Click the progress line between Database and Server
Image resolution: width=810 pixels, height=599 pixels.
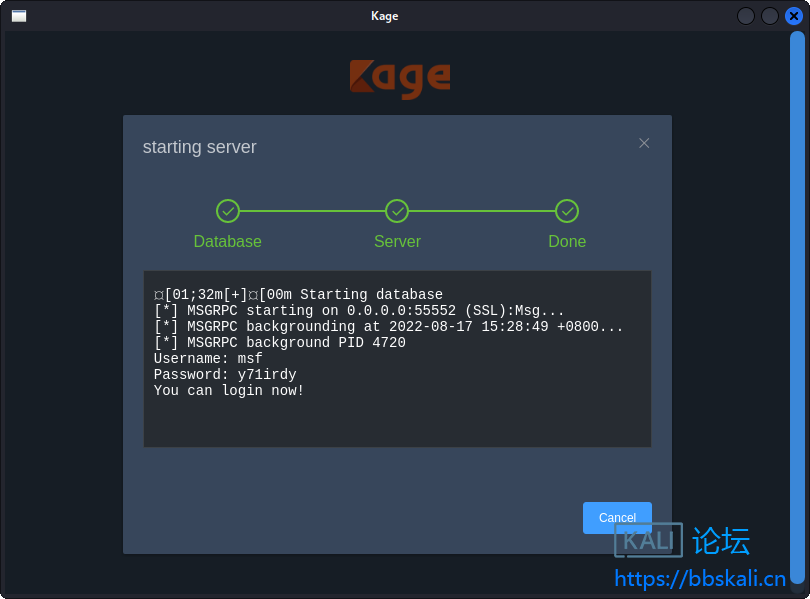click(x=312, y=211)
